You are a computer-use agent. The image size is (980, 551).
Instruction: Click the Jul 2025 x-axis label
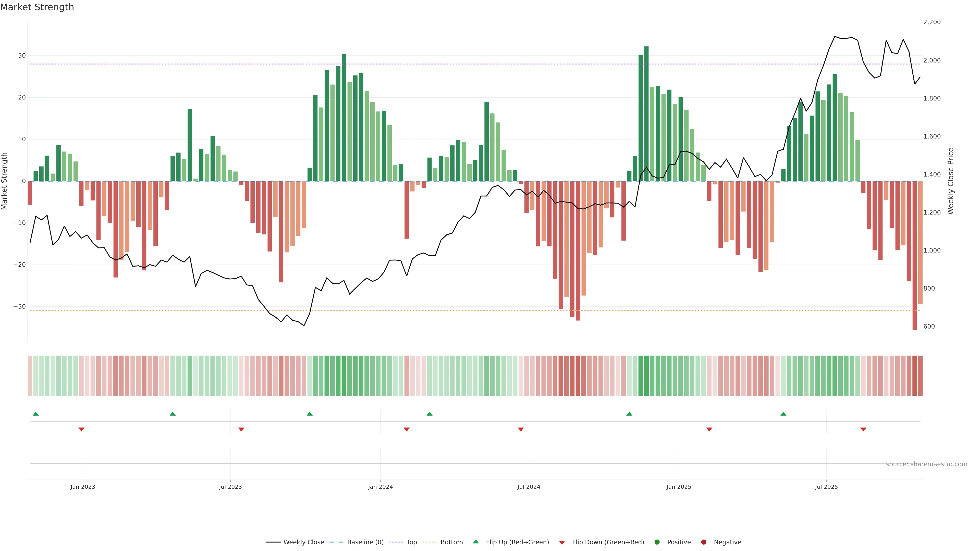[x=826, y=487]
